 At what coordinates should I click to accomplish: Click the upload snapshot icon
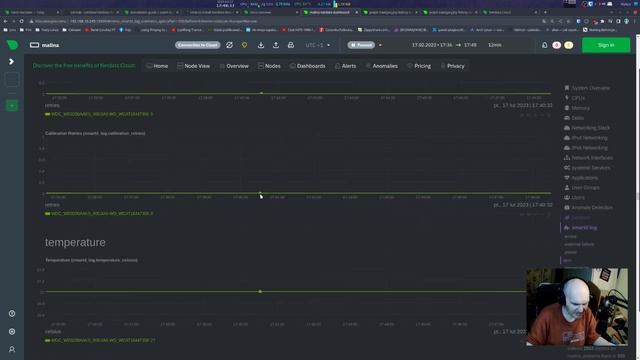tap(276, 45)
